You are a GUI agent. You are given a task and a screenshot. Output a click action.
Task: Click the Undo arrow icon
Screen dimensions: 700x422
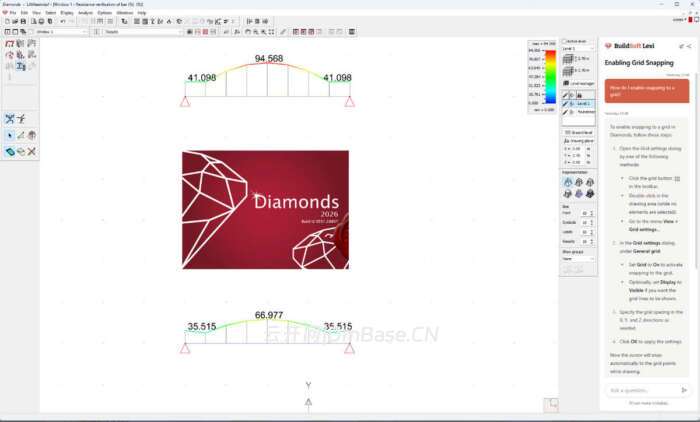pyautogui.click(x=63, y=21)
